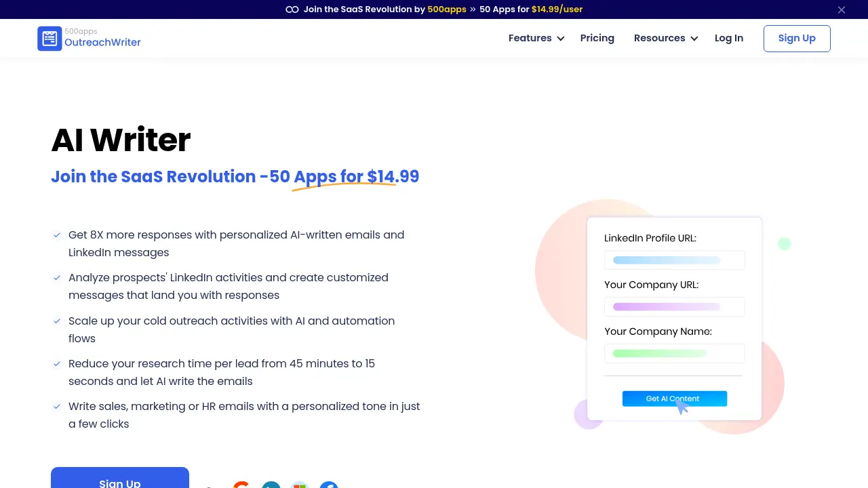The height and width of the screenshot is (488, 868).
Task: Click checkmark beside 'Write sales, marketing or HR'
Action: coord(57,407)
